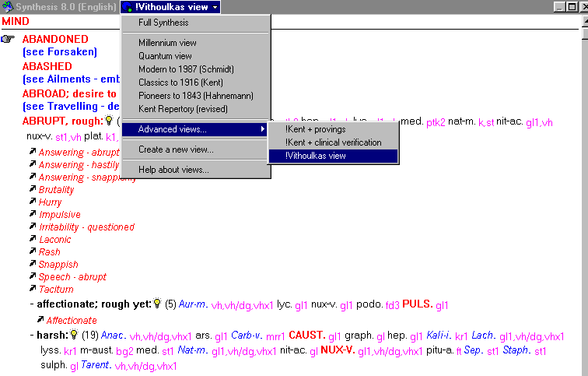Open the Snappish cross-reference link

(x=58, y=264)
